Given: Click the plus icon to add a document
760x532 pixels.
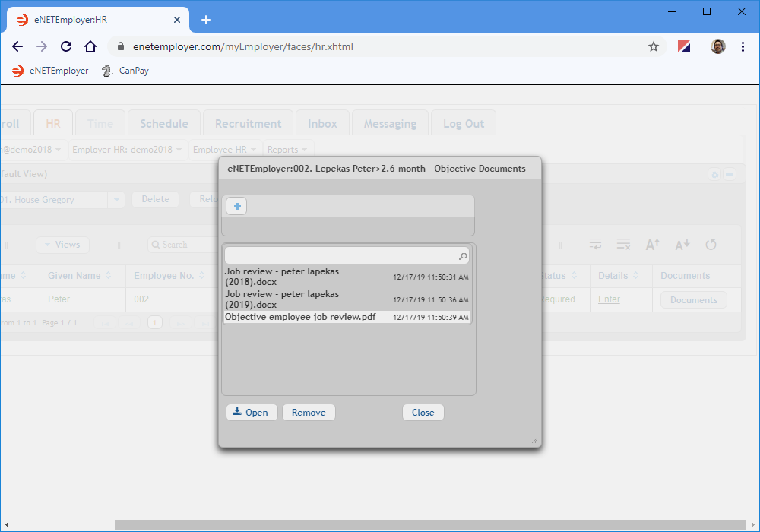Looking at the screenshot, I should pos(236,206).
